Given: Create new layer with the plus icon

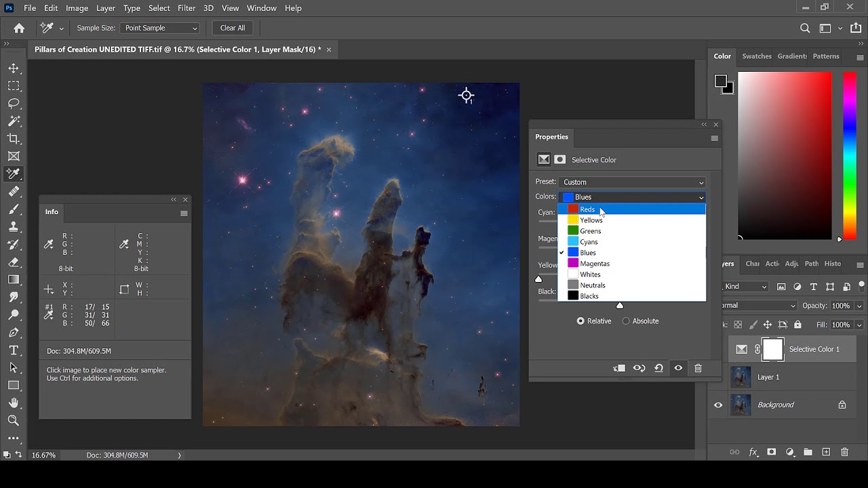Looking at the screenshot, I should click(826, 452).
